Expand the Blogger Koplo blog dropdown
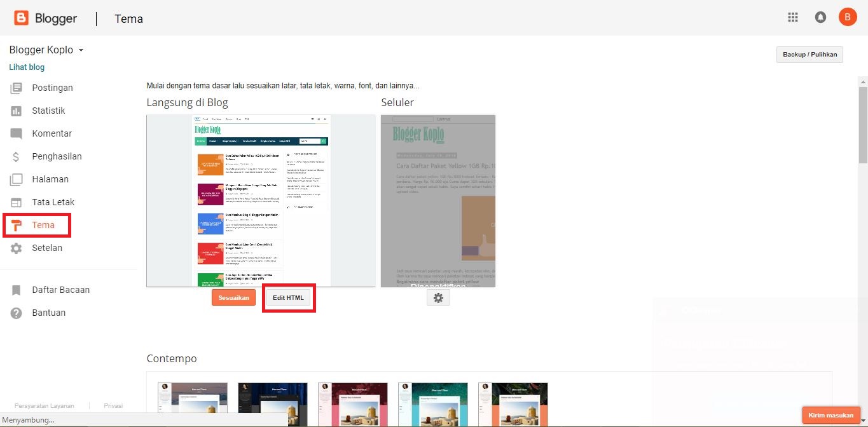The image size is (868, 427). [x=81, y=50]
